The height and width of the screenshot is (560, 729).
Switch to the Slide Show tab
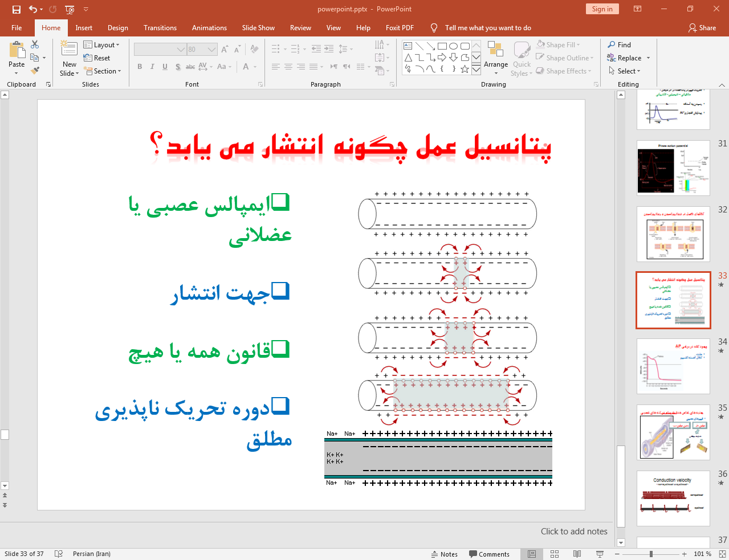258,28
